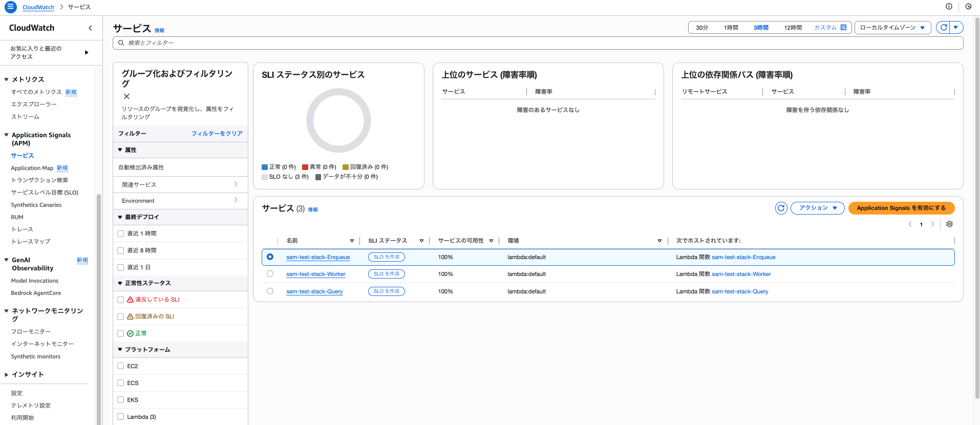Click the calendar icon beside カスタム
The height and width of the screenshot is (425, 980).
pyautogui.click(x=843, y=28)
